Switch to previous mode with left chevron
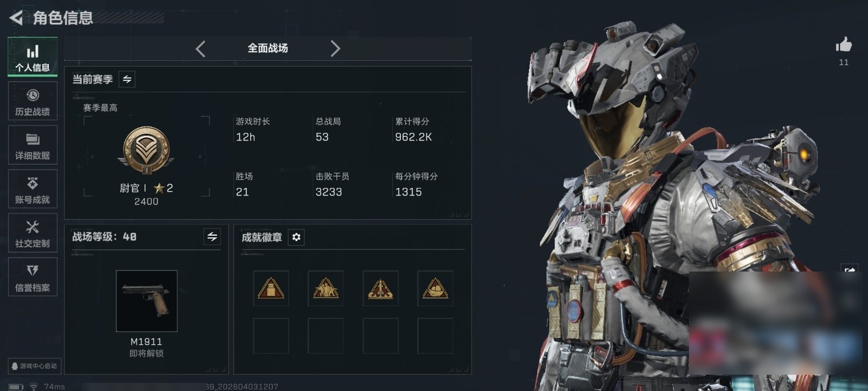Viewport: 868px width, 391px height. tap(200, 49)
